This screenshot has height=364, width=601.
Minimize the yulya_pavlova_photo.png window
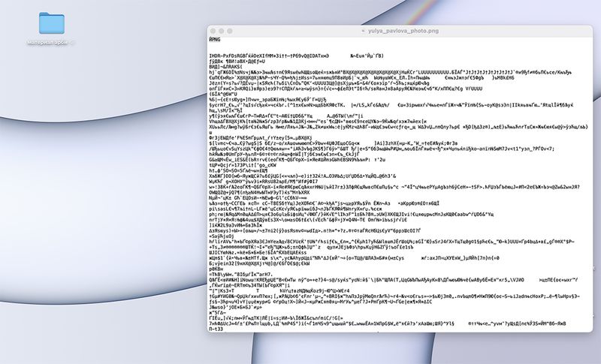click(x=221, y=31)
